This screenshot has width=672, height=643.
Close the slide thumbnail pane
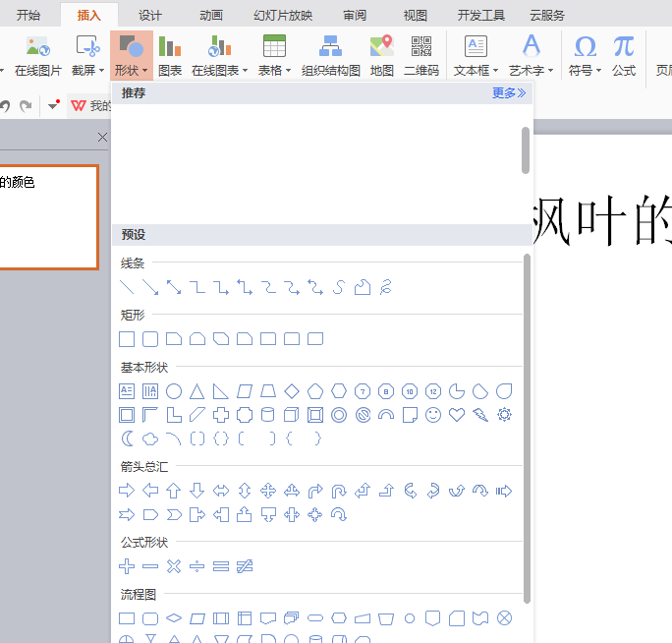point(102,138)
